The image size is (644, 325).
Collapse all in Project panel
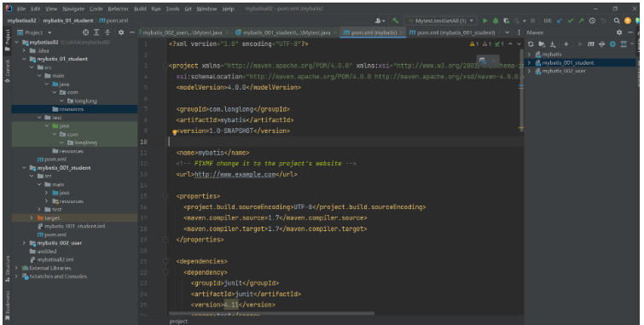click(107, 32)
